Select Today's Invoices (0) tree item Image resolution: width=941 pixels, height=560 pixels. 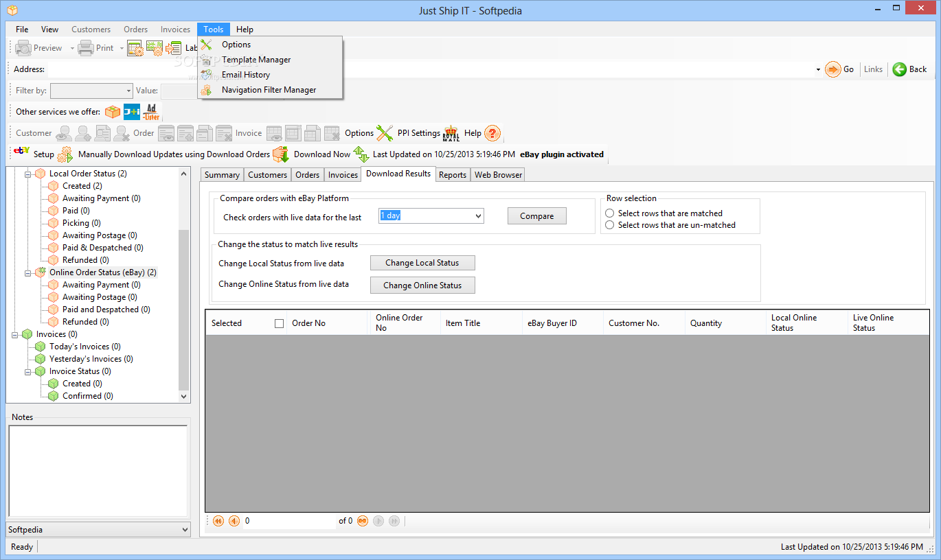[85, 347]
